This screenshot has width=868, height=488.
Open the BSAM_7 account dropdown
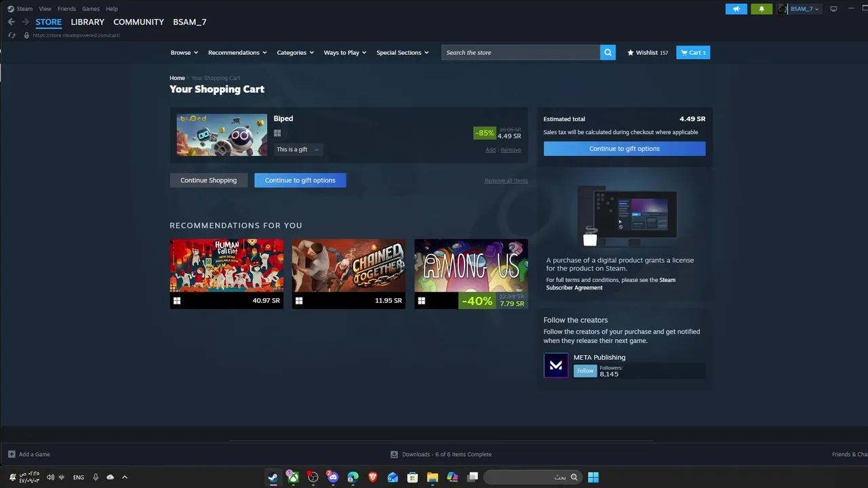point(805,9)
